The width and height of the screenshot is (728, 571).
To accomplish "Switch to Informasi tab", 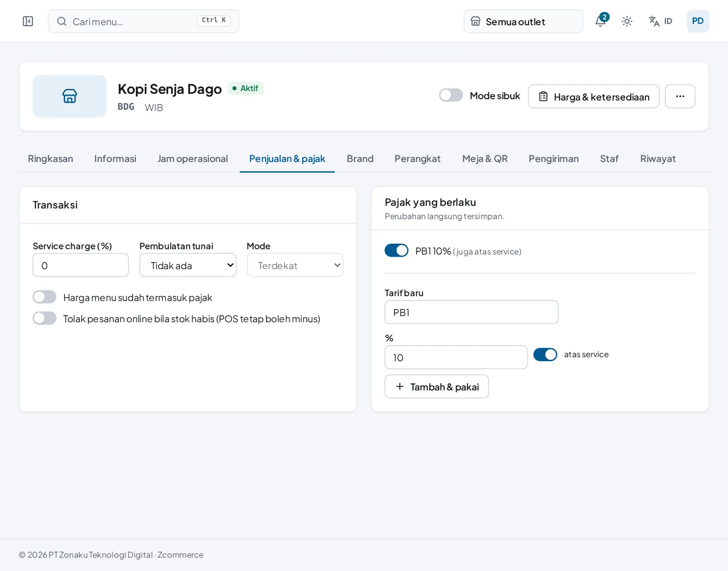I will pos(115,159).
